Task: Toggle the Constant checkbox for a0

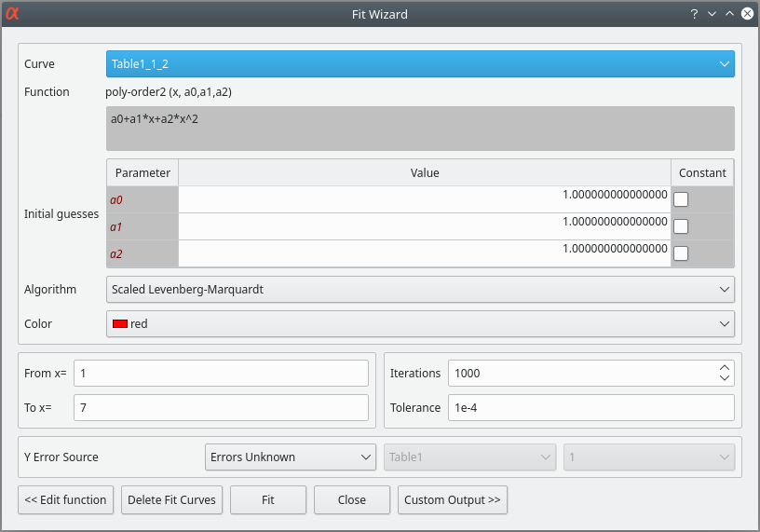Action: (x=682, y=199)
